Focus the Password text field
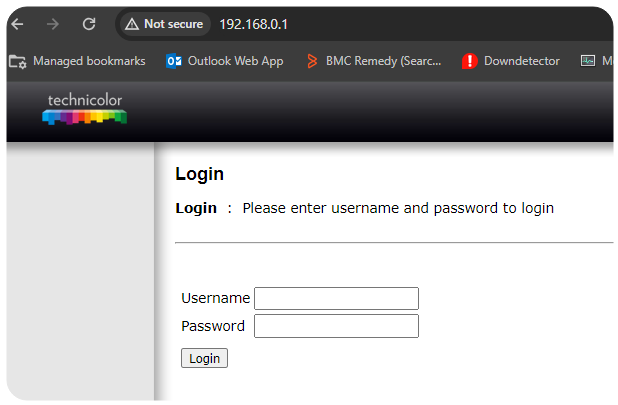Viewport: 618px width, 405px height. (336, 326)
